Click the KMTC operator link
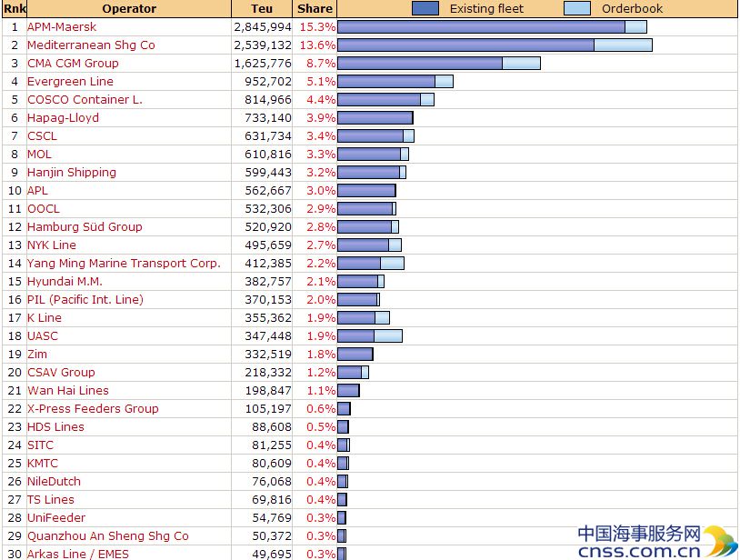The height and width of the screenshot is (560, 740). click(43, 464)
